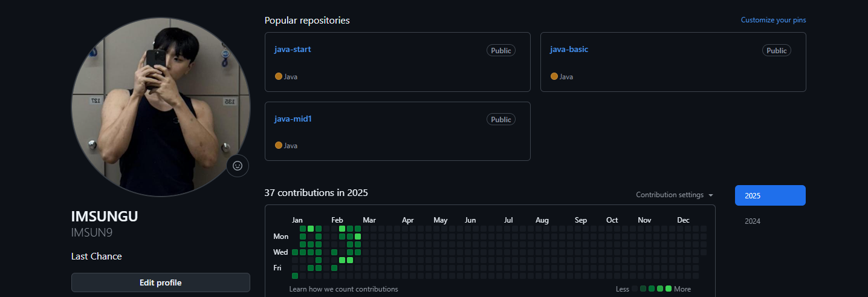This screenshot has width=868, height=297.
Task: Open the java-start repository
Action: coord(293,49)
